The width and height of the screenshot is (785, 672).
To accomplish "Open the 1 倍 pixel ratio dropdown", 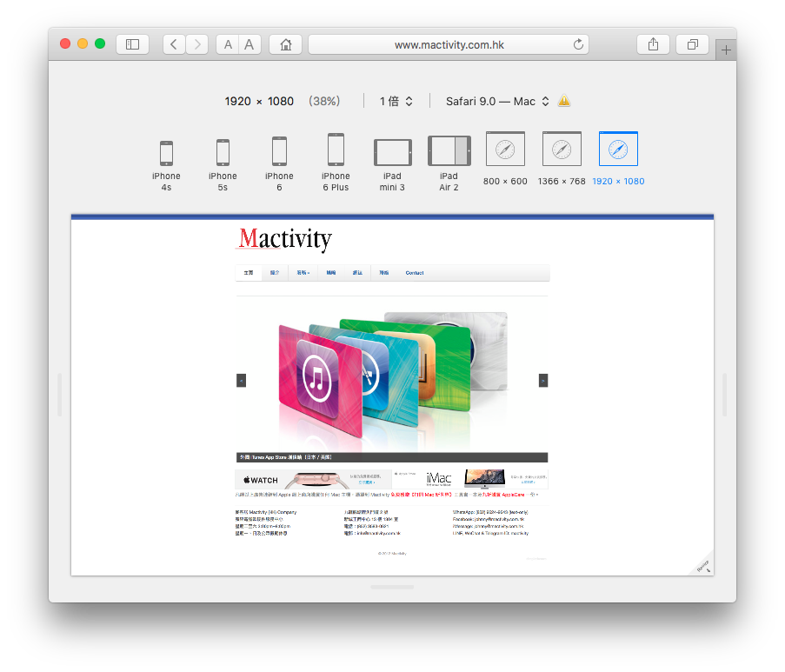I will pyautogui.click(x=396, y=101).
